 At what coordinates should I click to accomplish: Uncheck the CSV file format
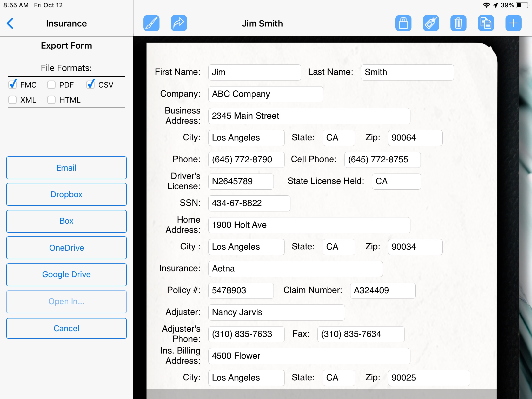coord(90,85)
